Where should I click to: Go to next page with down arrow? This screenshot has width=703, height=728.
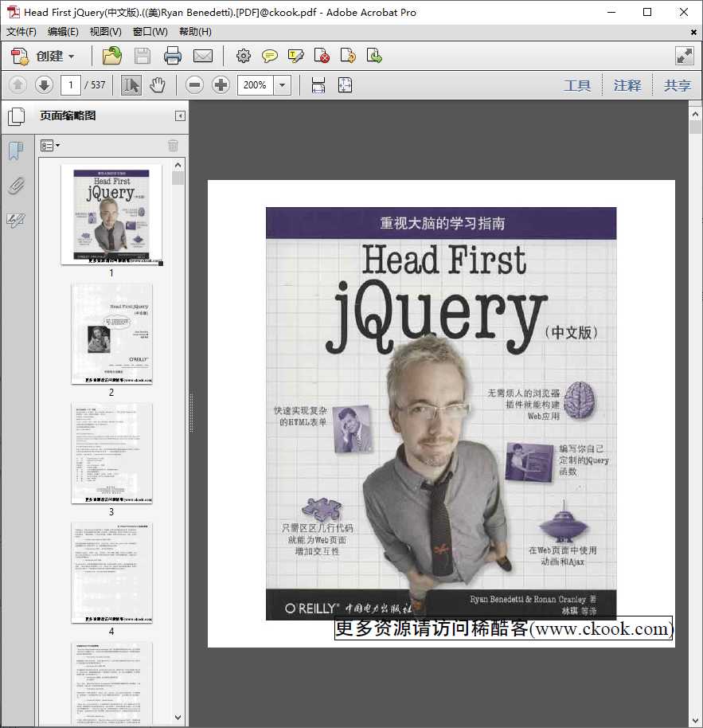point(44,85)
